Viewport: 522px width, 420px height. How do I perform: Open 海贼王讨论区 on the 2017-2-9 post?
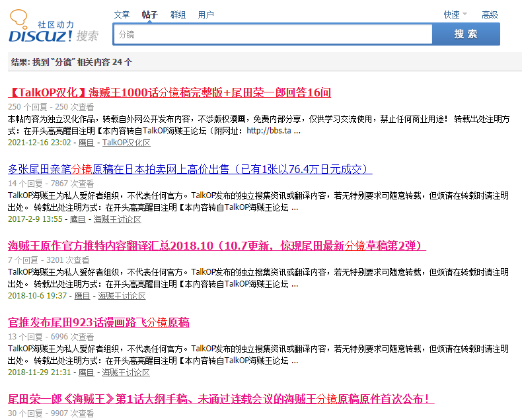coord(117,219)
